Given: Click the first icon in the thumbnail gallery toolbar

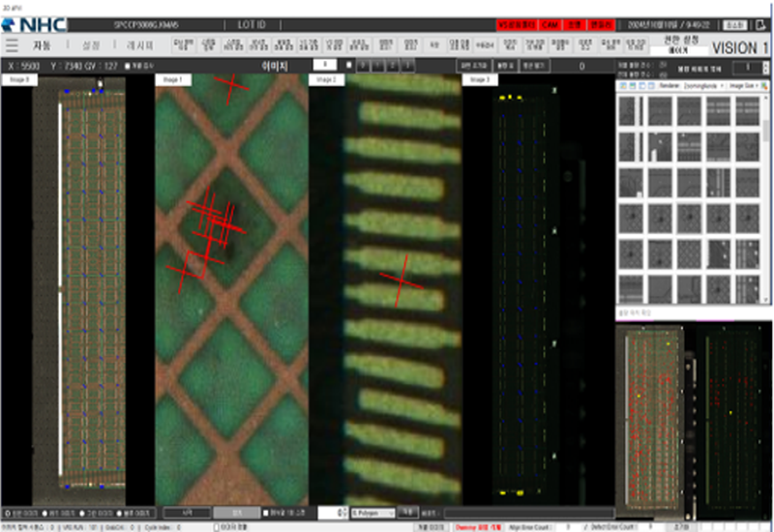Looking at the screenshot, I should click(x=622, y=85).
